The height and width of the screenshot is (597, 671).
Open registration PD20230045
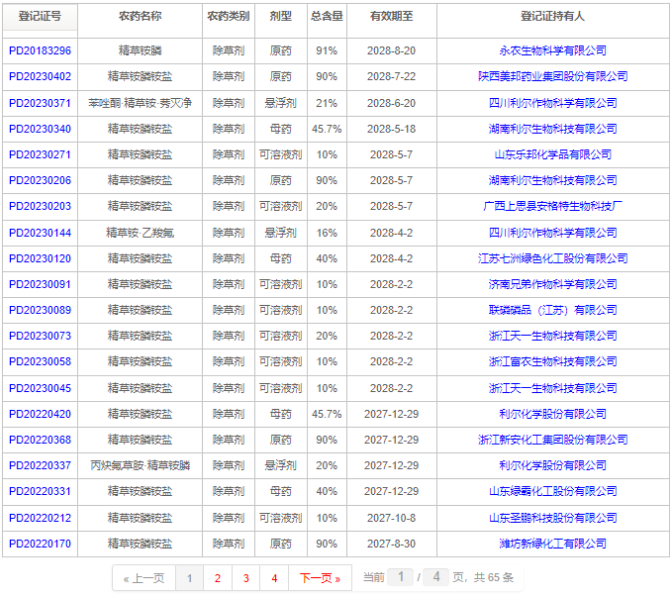(40, 388)
